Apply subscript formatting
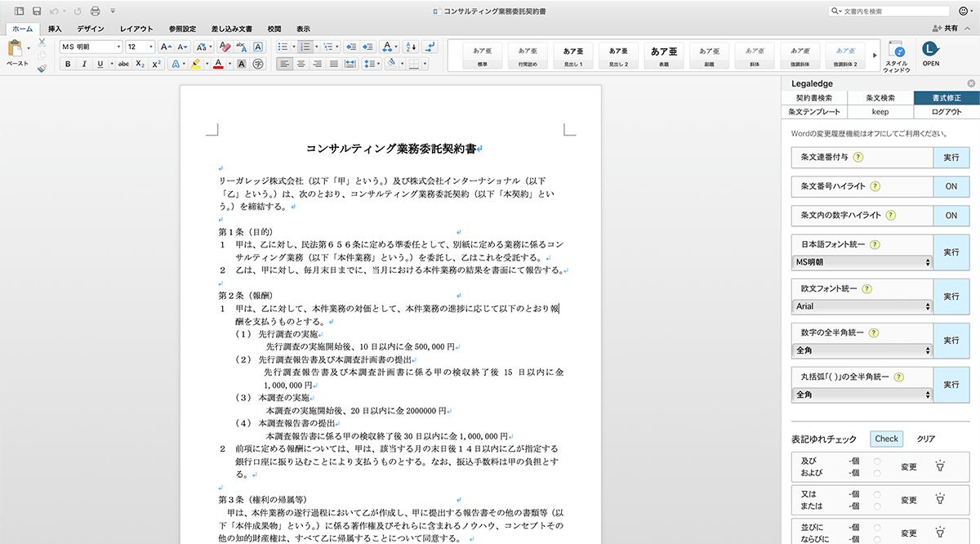Viewport: 980px width, 544px height. point(140,64)
